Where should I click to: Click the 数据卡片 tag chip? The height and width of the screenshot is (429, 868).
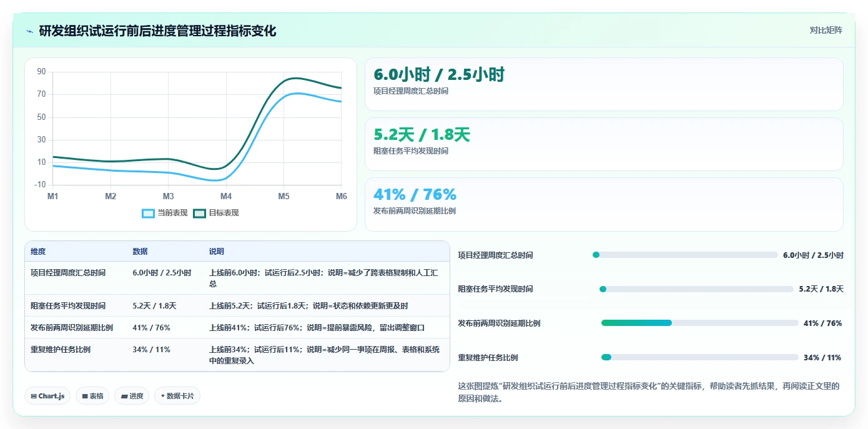pyautogui.click(x=177, y=396)
